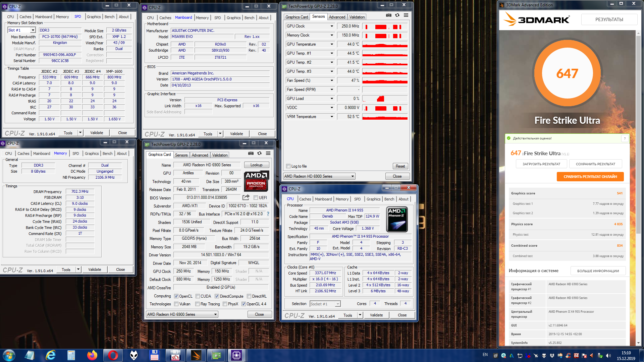Toggle the OpenCL checkbox
Image resolution: width=644 pixels, height=362 pixels.
(176, 296)
